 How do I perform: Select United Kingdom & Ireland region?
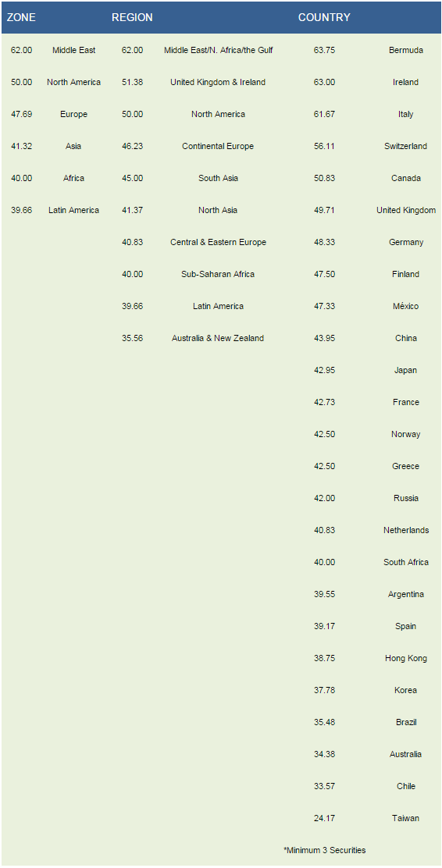click(x=218, y=82)
